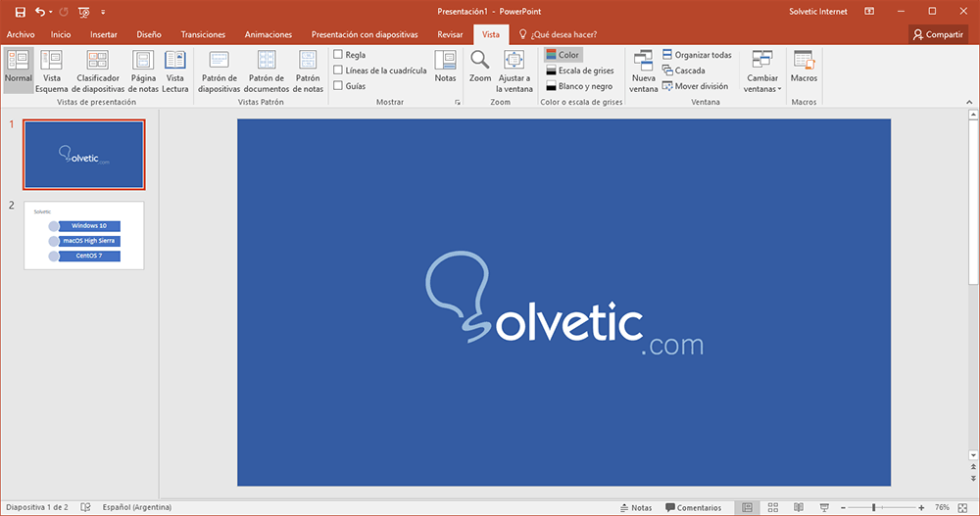Open Presentación con diapositivas tab
The height and width of the screenshot is (516, 980).
(365, 34)
